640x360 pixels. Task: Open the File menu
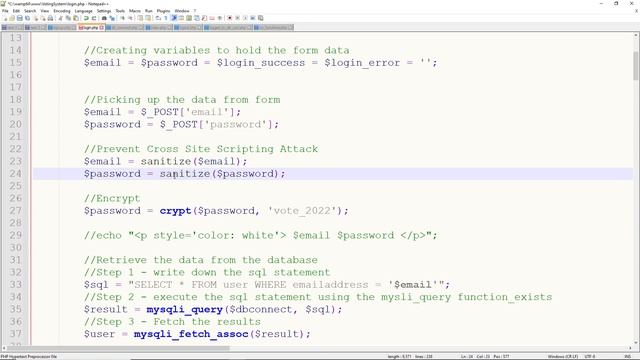[5, 11]
